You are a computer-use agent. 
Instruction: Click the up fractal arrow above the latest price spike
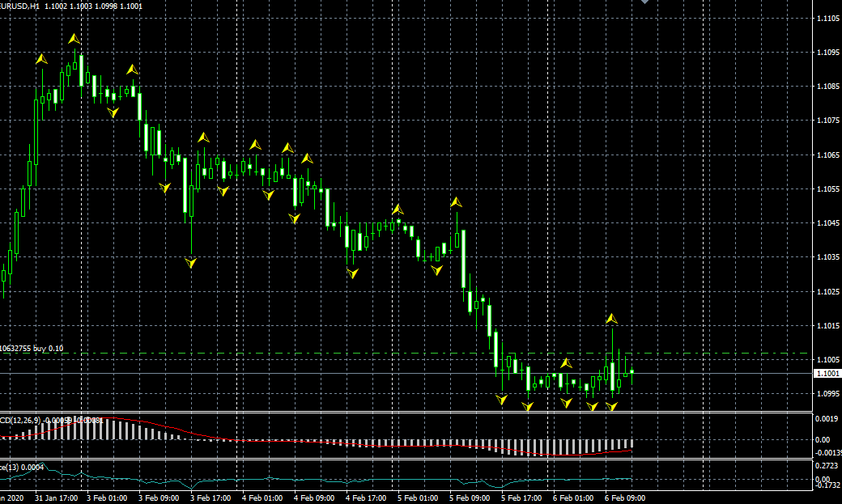[x=612, y=319]
